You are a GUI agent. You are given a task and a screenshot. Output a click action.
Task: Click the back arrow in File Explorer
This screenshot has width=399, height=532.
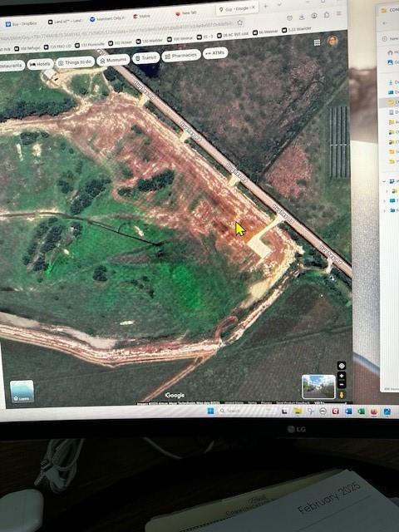[x=385, y=23]
